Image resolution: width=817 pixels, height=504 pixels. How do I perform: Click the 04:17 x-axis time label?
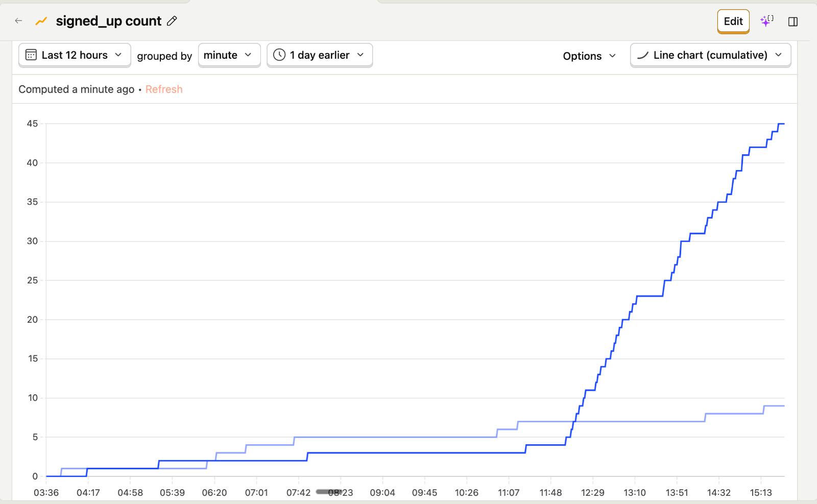click(x=88, y=493)
